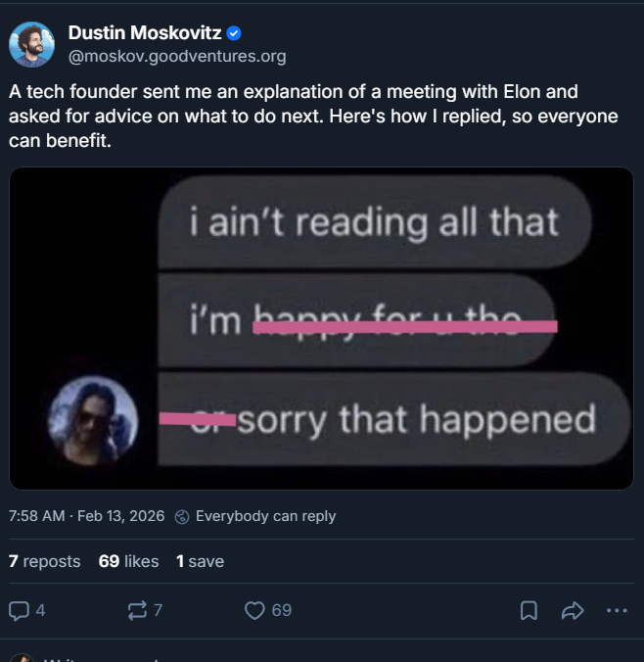Click the Dustin Moskovitz display name
The height and width of the screenshot is (662, 644).
144,34
